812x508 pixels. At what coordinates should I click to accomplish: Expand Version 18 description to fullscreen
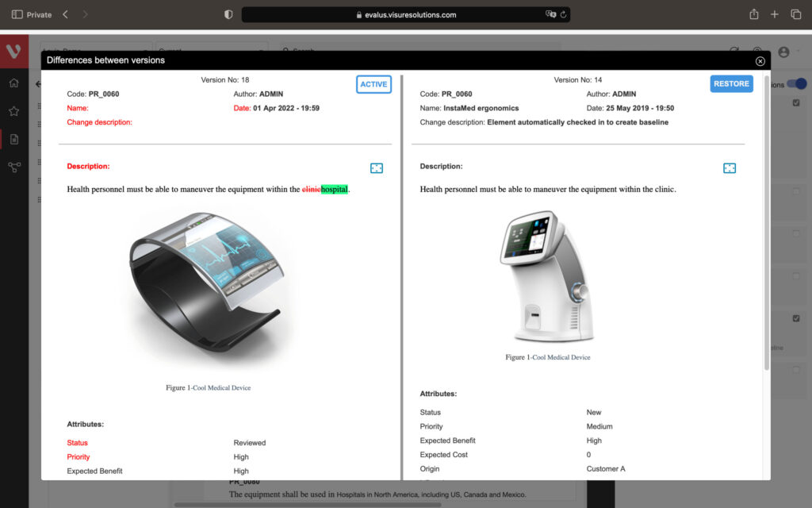point(377,168)
